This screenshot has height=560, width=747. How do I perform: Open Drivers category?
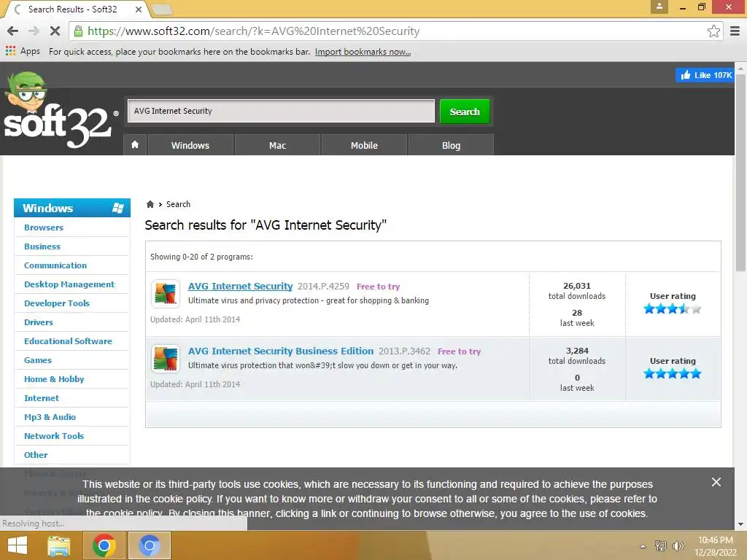pos(39,322)
